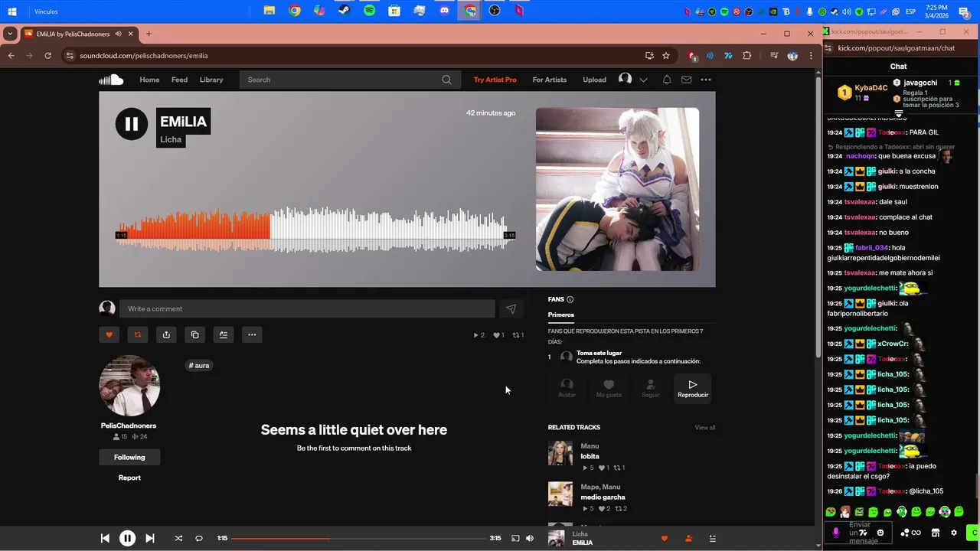Open the More options button under the track
The height and width of the screenshot is (551, 980).
pyautogui.click(x=252, y=334)
